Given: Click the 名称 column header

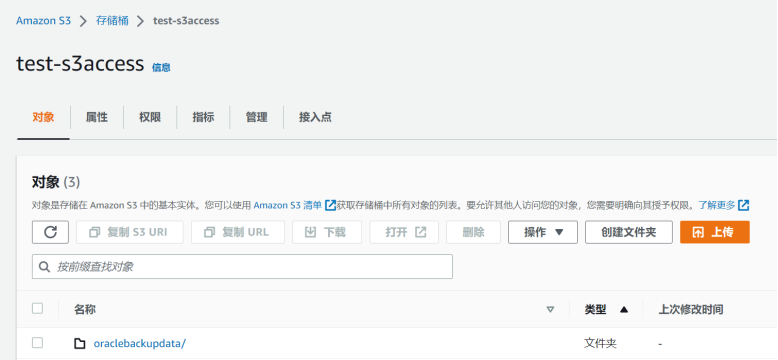Looking at the screenshot, I should pyautogui.click(x=85, y=310).
